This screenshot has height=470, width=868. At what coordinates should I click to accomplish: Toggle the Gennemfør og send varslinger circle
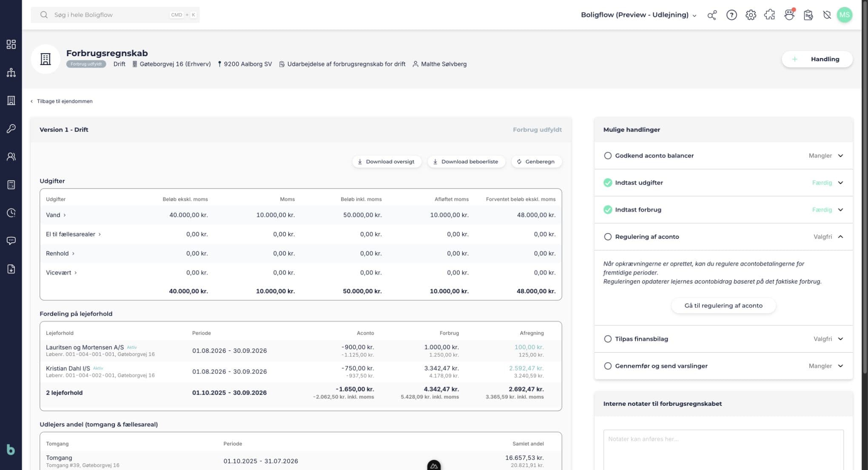tap(608, 366)
